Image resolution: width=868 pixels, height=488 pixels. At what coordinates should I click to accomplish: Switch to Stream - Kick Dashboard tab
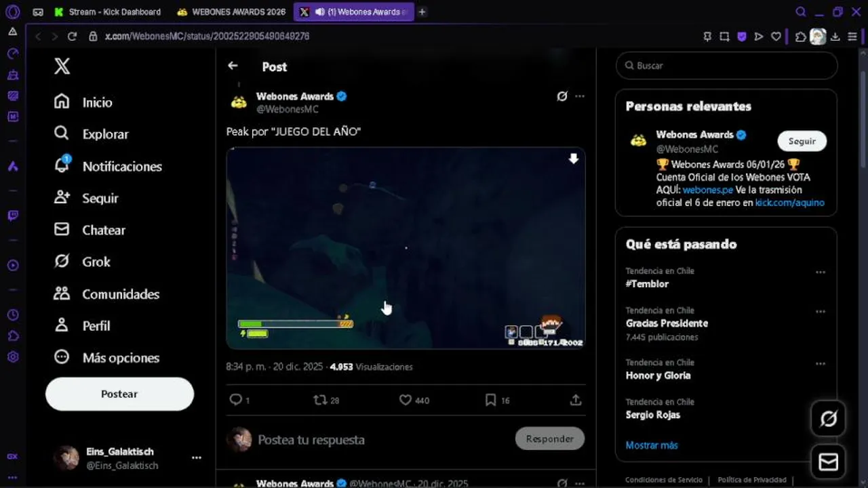(107, 12)
